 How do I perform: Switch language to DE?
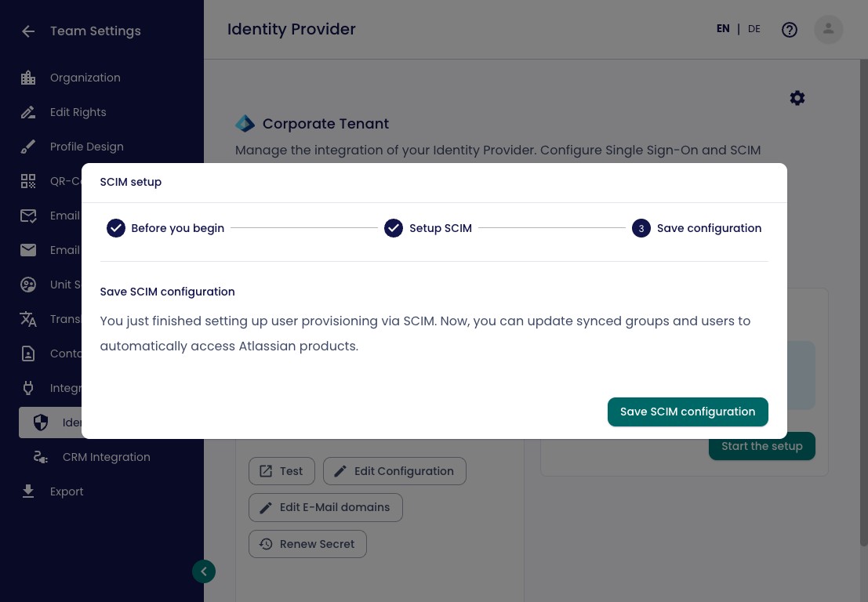[754, 29]
